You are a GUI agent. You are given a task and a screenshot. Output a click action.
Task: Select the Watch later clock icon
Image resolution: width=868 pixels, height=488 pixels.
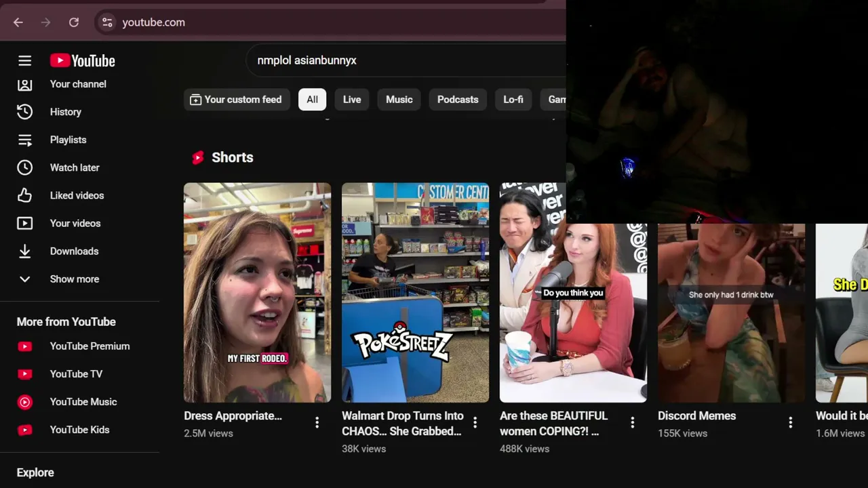[24, 167]
